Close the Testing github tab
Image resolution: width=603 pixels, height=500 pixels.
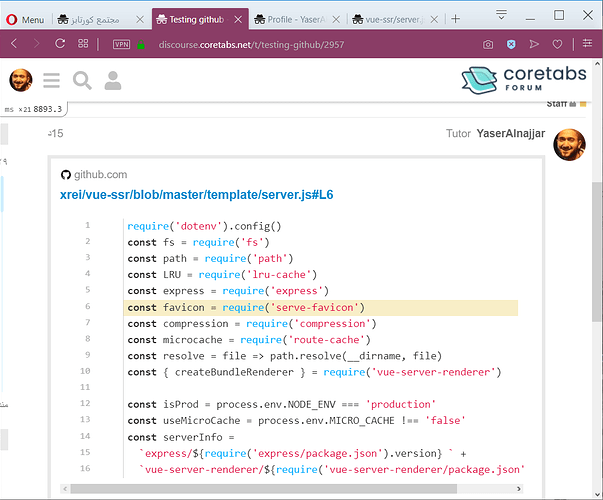pos(238,19)
